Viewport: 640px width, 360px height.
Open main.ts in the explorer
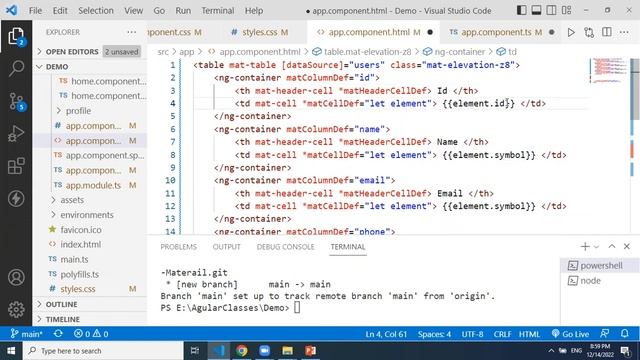click(x=74, y=260)
